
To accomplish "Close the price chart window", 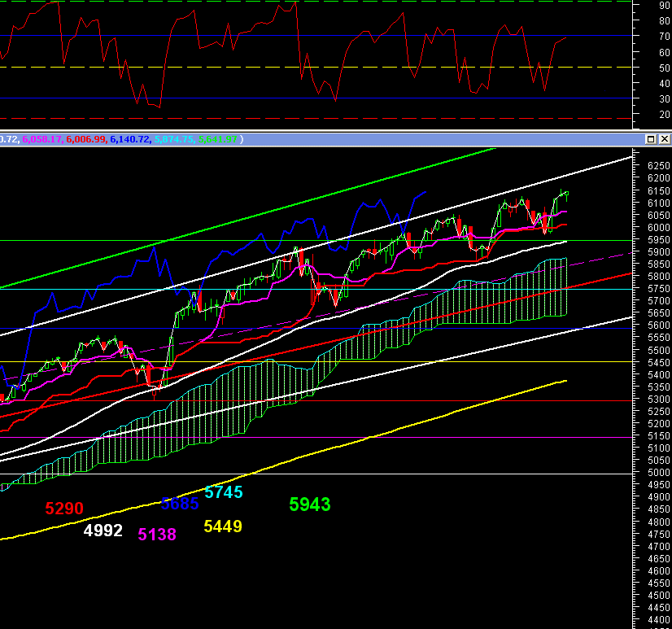I will 663,139.
